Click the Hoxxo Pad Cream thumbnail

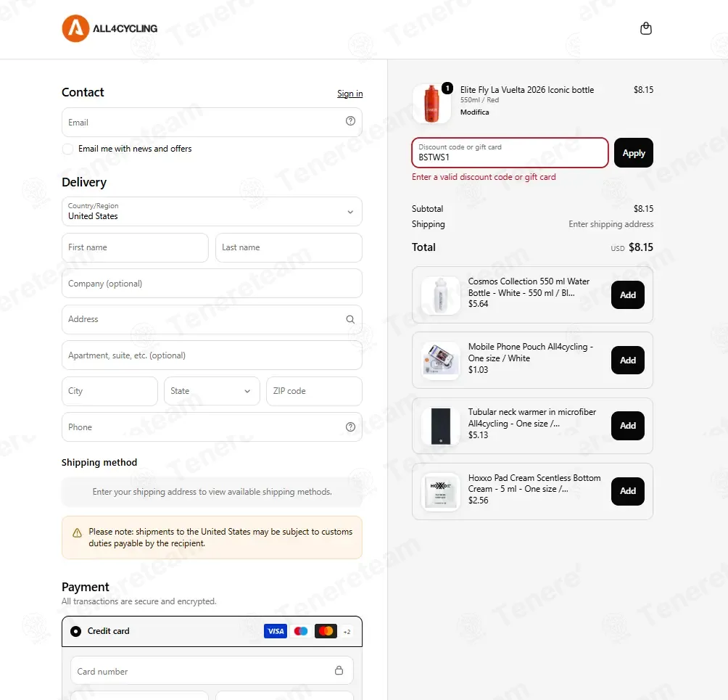(x=440, y=492)
